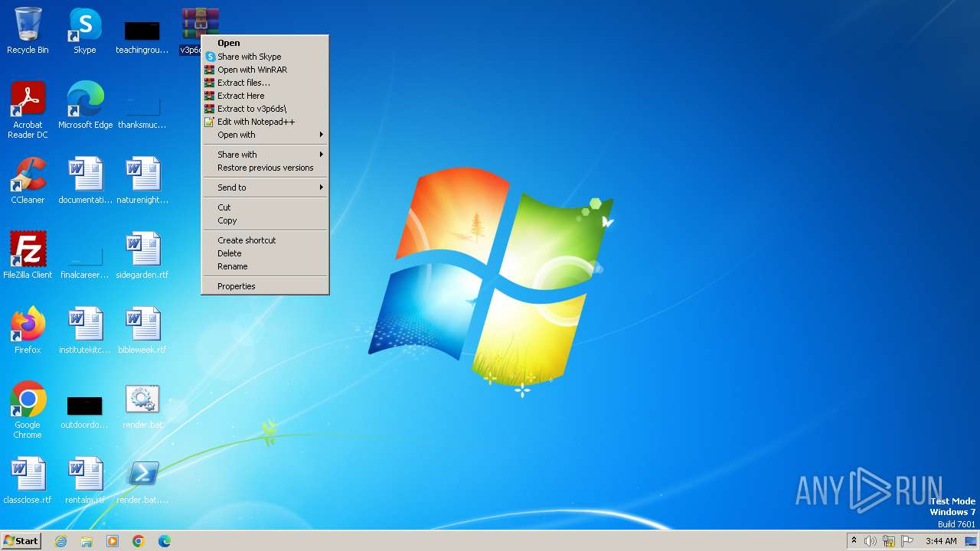The width and height of the screenshot is (980, 551).
Task: Open the Recycle Bin desktop icon
Action: click(28, 31)
